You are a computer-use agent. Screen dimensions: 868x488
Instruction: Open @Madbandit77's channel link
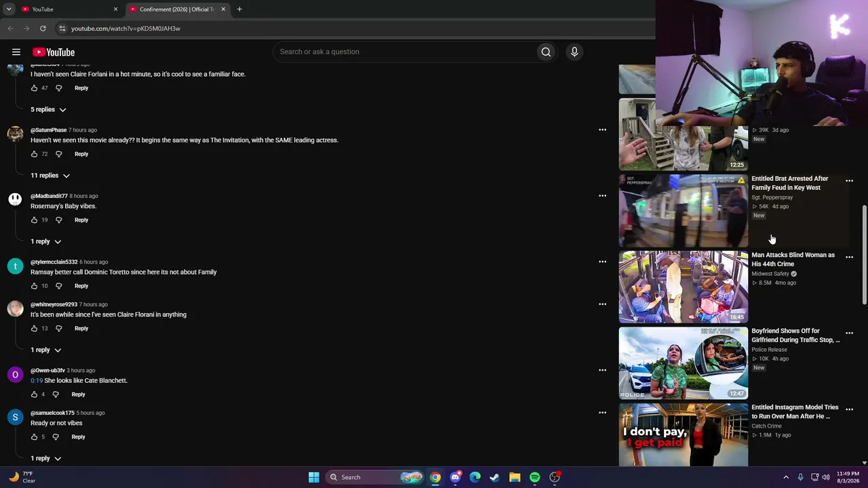pos(49,196)
